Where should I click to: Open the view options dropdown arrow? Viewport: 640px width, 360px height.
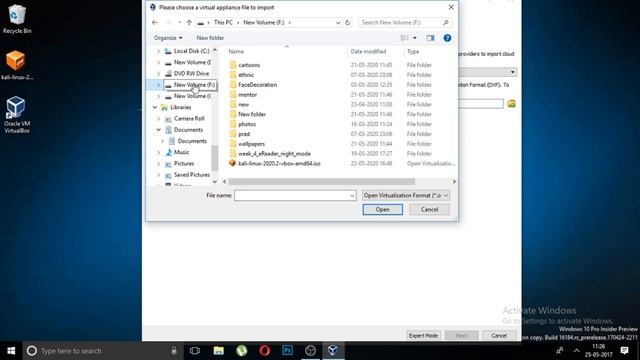click(x=415, y=38)
